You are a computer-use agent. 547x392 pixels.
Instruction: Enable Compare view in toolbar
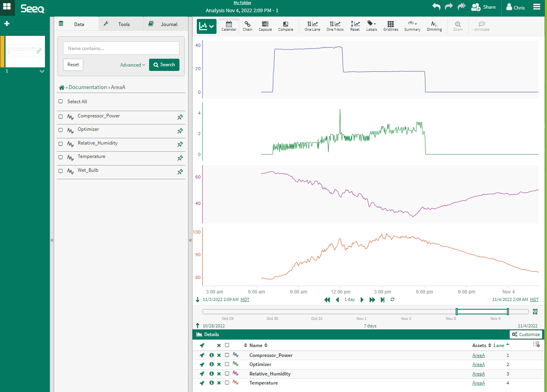pos(286,26)
